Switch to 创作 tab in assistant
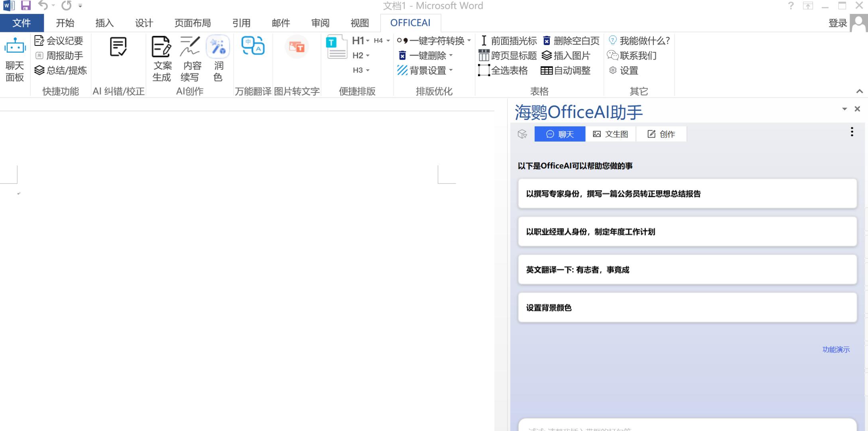868x431 pixels. [x=661, y=134]
